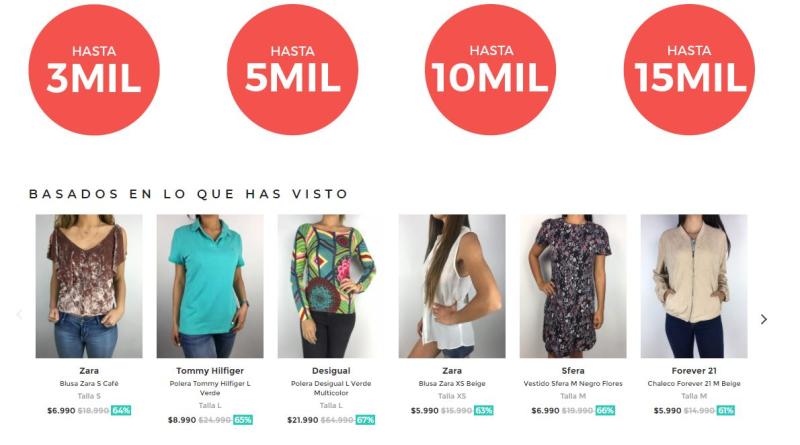Screen dimensions: 800x445
Task: View the Zara beige blouse image
Action: tap(452, 286)
